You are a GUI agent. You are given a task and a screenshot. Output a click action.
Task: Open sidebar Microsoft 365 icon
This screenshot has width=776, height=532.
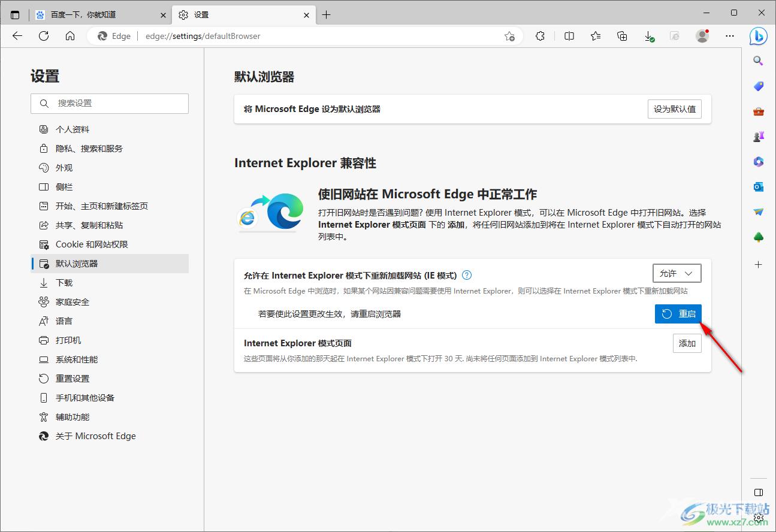[x=759, y=162]
